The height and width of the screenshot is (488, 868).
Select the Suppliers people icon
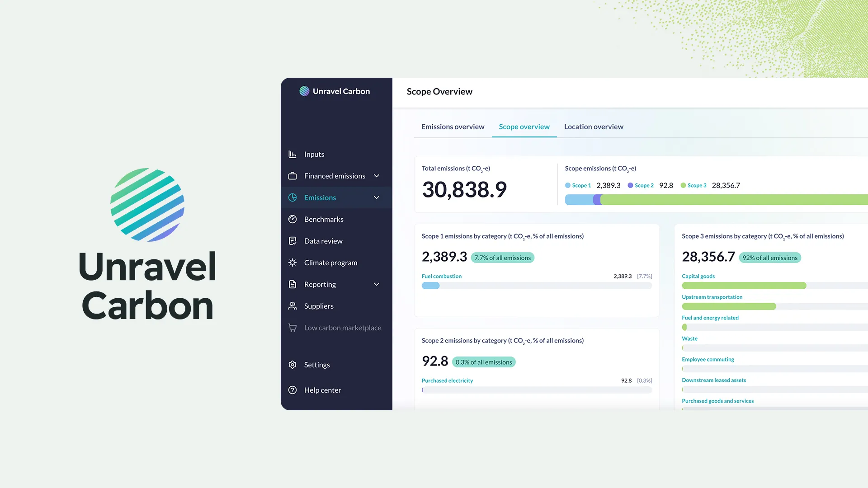293,306
